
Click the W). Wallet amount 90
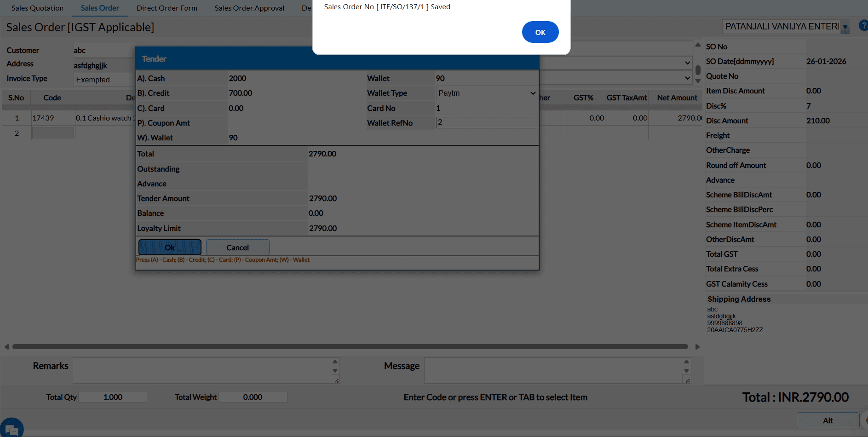click(x=233, y=138)
